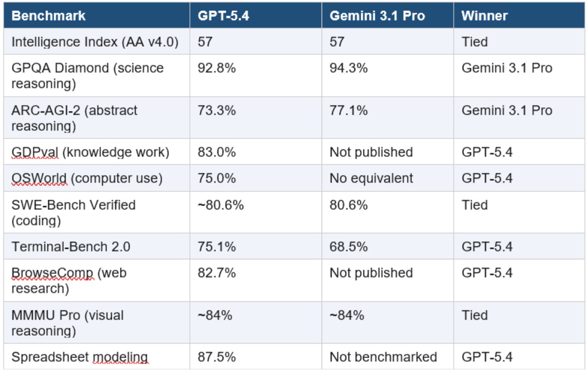Click the Benchmark column header
588x370 pixels.
click(x=48, y=16)
